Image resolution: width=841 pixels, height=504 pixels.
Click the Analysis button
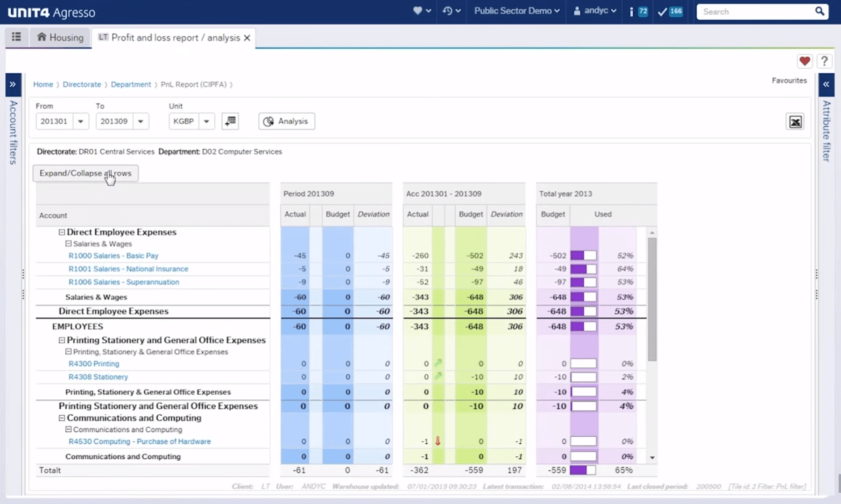click(286, 121)
